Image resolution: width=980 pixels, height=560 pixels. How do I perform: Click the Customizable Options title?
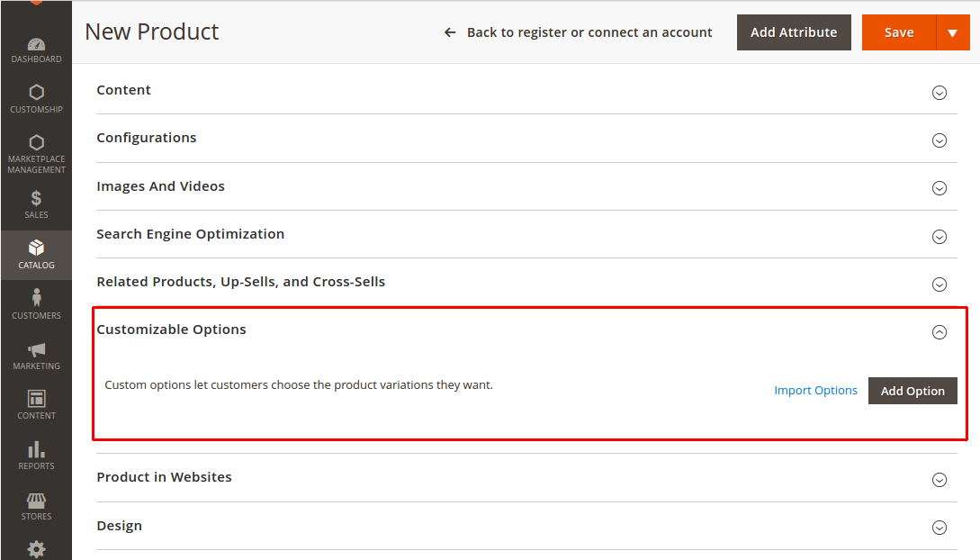pos(171,330)
